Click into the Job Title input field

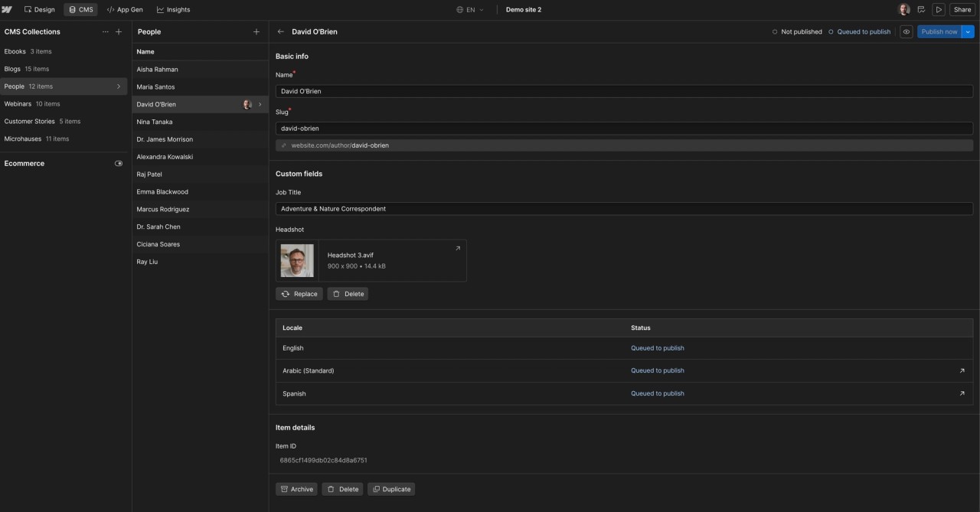click(x=624, y=209)
